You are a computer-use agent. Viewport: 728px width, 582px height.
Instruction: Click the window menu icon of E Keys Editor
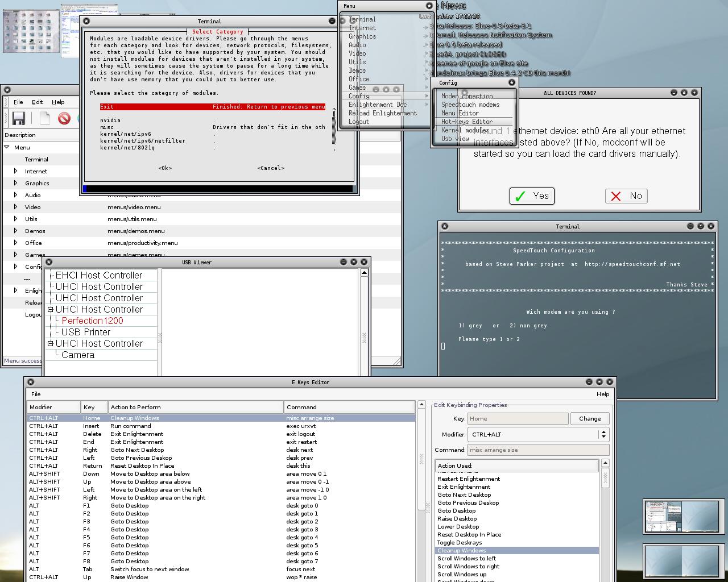(x=31, y=382)
